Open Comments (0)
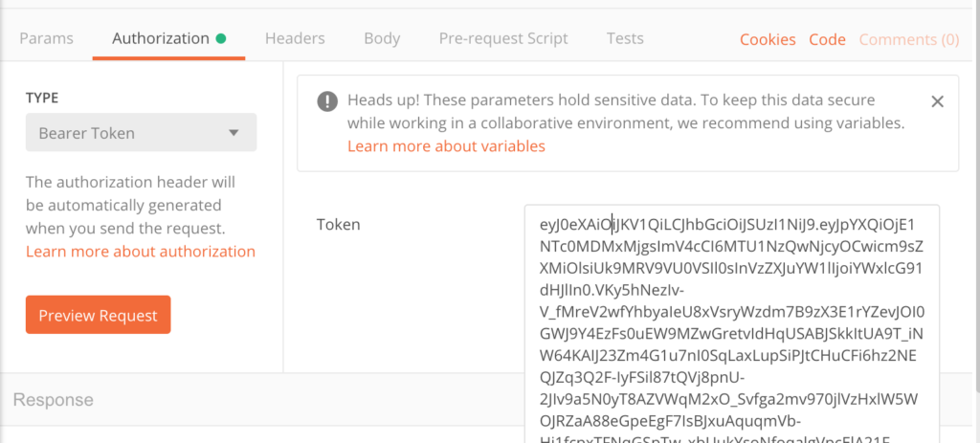Image resolution: width=980 pixels, height=443 pixels. [x=908, y=40]
